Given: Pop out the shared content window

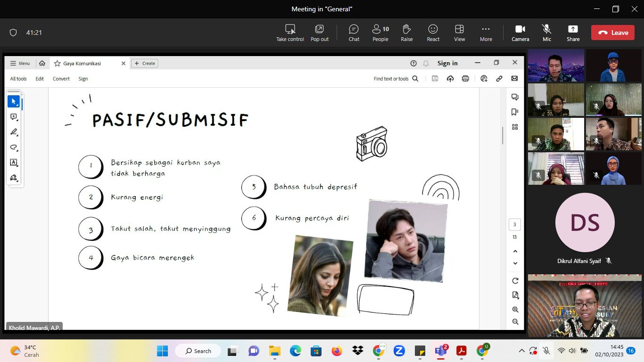Looking at the screenshot, I should point(319,33).
